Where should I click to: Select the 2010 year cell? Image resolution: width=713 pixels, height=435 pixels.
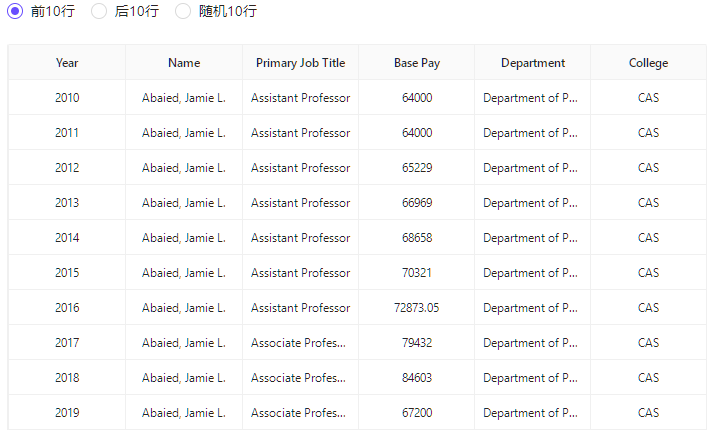(67, 98)
